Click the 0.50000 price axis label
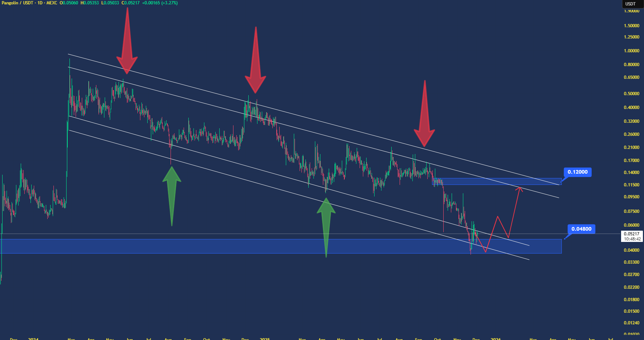The height and width of the screenshot is (340, 644). click(631, 94)
